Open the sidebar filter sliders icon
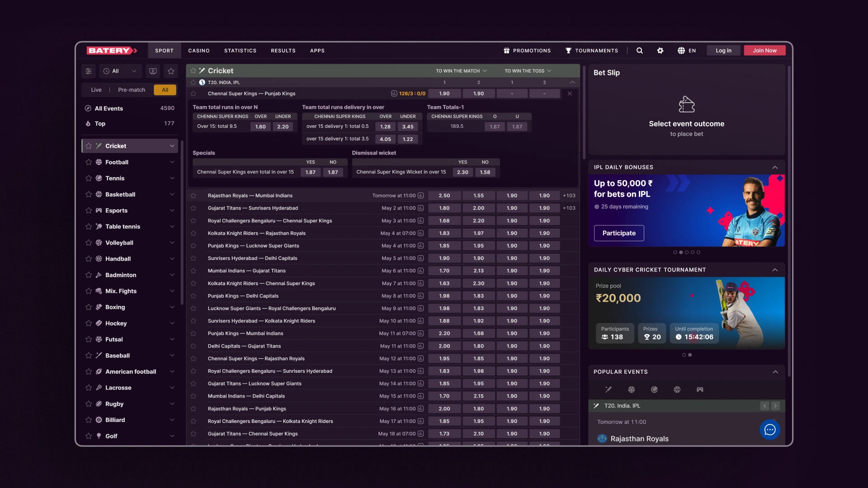Screen dimensions: 868x488 point(89,71)
